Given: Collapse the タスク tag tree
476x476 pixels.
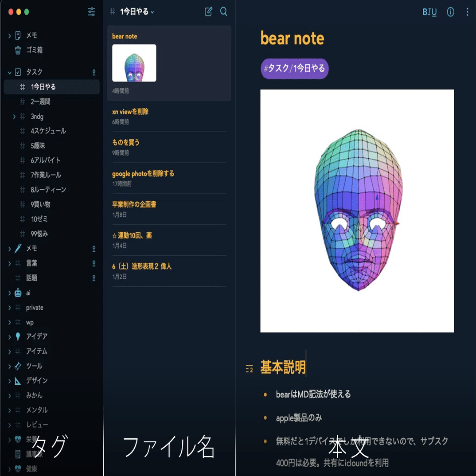Looking at the screenshot, I should coord(9,73).
